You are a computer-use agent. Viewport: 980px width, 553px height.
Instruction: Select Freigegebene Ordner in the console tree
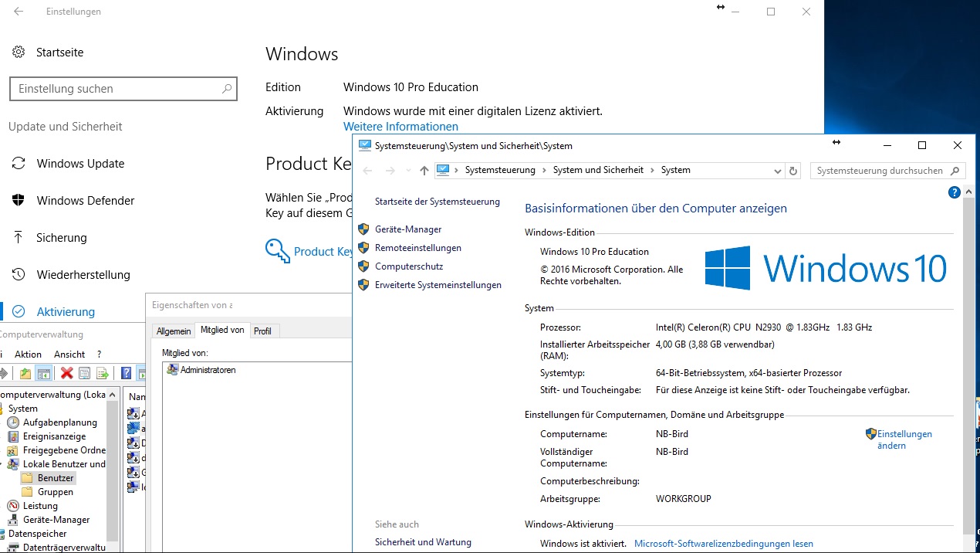pos(64,450)
